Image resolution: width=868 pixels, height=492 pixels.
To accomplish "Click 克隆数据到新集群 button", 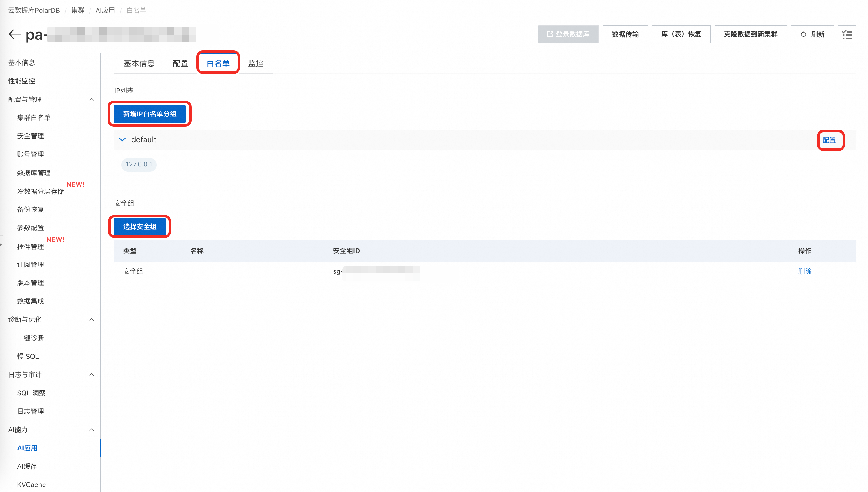I will coord(750,34).
